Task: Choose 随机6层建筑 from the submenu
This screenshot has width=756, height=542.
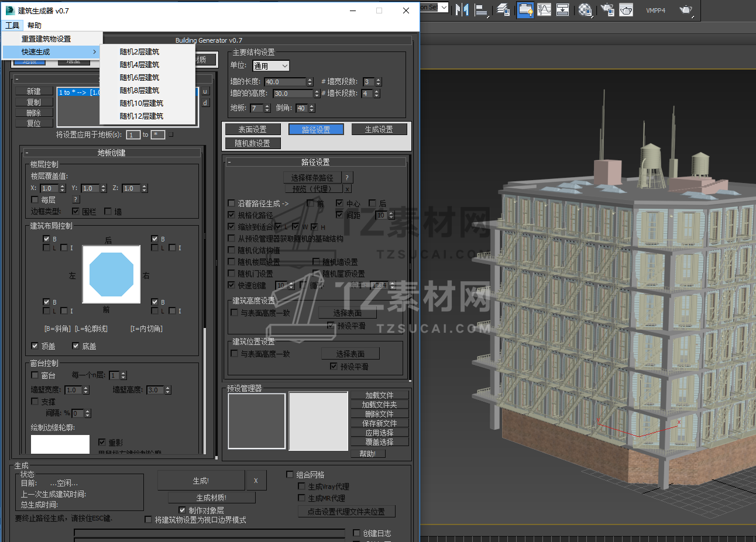Action: (139, 78)
